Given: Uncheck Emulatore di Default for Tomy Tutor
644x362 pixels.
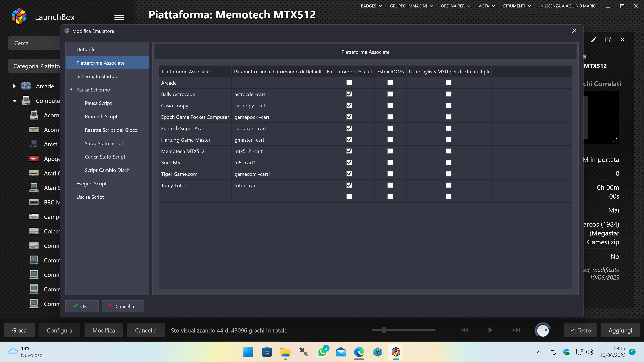Looking at the screenshot, I should click(349, 185).
